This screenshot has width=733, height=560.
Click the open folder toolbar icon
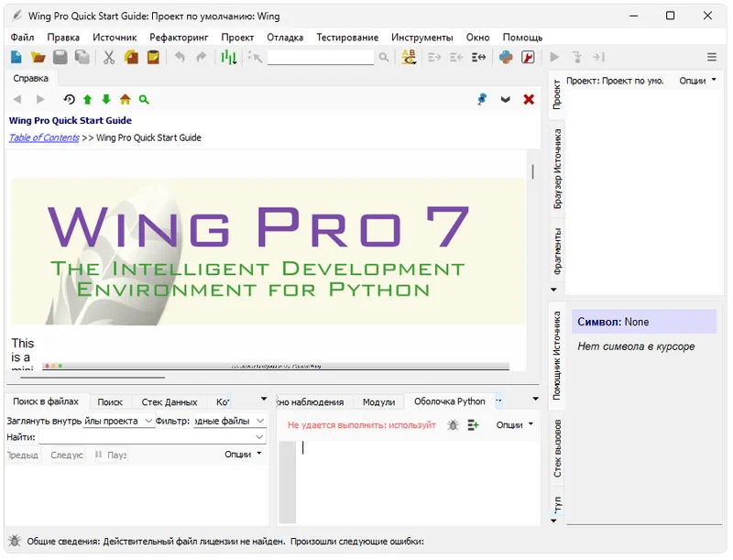(38, 57)
